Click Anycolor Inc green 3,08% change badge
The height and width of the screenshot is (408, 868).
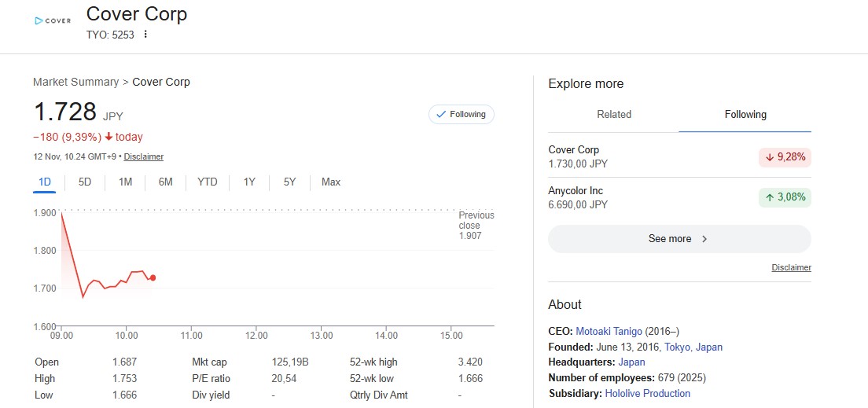[x=785, y=197]
